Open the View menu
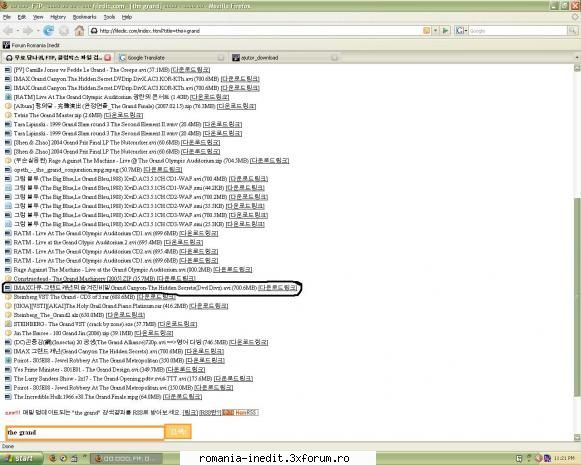Viewport: 581px width, 465px height. click(x=38, y=17)
